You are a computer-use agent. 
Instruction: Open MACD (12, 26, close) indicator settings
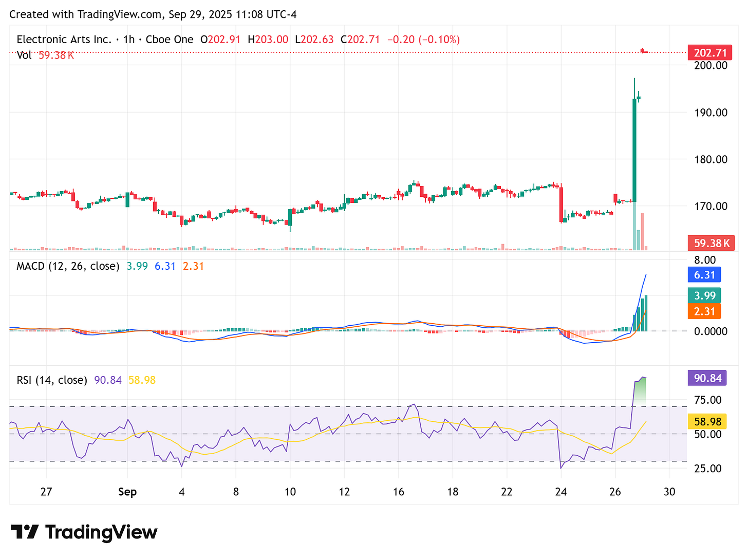[67, 266]
